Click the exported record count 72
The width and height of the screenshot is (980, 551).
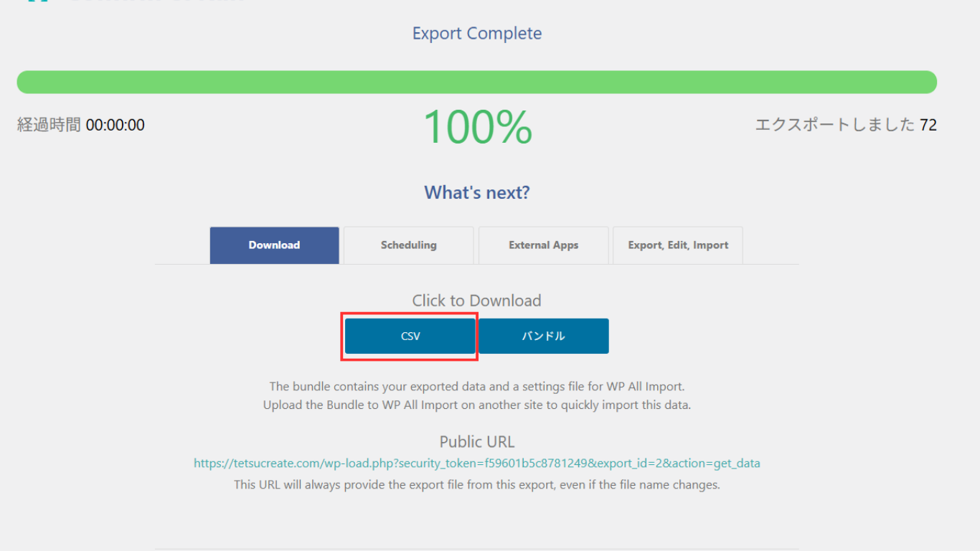tap(928, 126)
